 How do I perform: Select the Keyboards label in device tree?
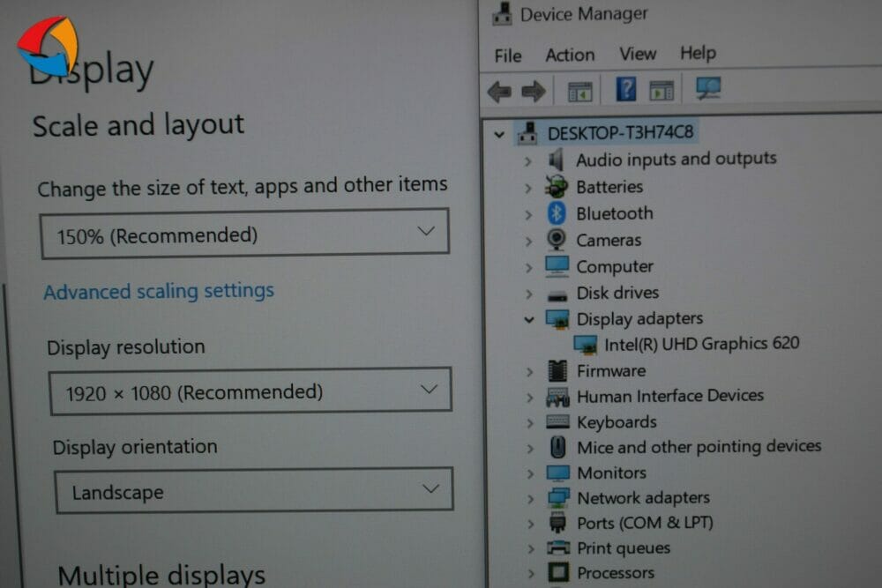(x=617, y=422)
